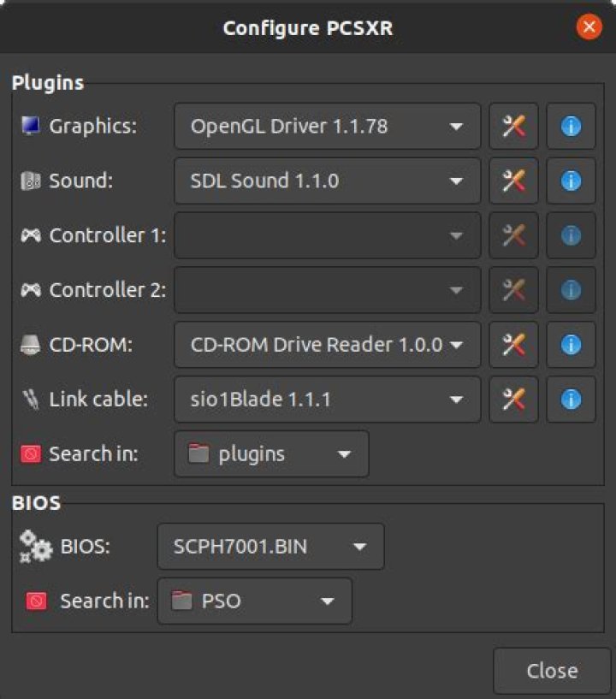Open the CD-ROM Drive Reader dropdown
The width and height of the screenshot is (616, 699).
[x=328, y=345]
